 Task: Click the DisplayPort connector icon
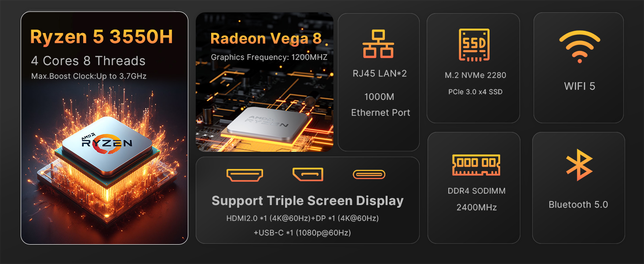tap(308, 174)
